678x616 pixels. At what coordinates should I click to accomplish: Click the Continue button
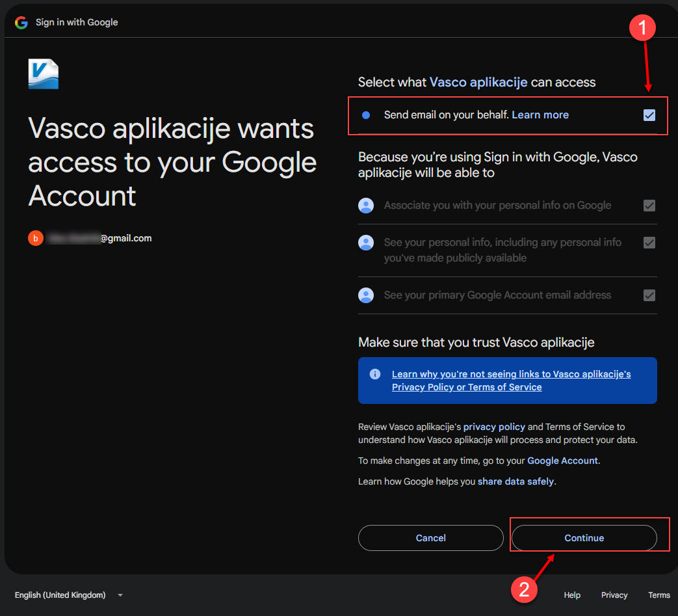pyautogui.click(x=584, y=538)
